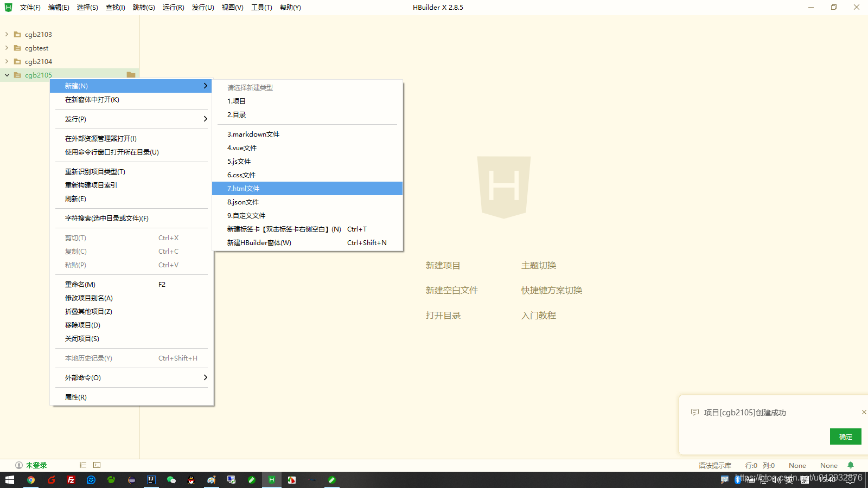Close the project creation success popup

pos(864,412)
